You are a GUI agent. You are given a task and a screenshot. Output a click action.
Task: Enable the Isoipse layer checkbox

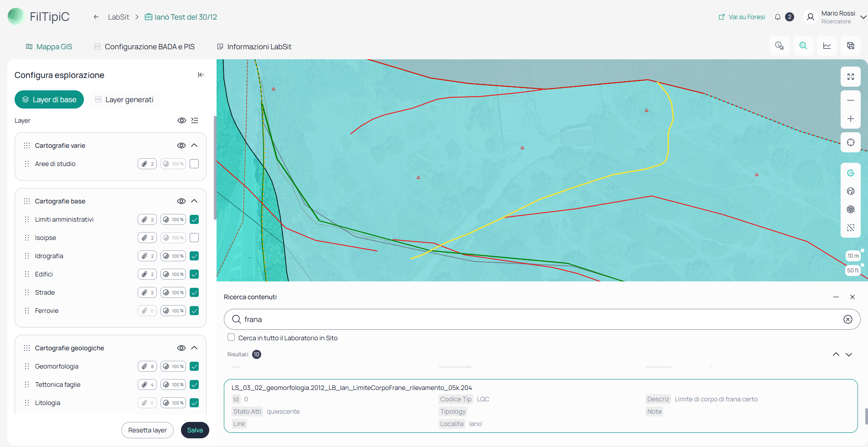pyautogui.click(x=194, y=238)
